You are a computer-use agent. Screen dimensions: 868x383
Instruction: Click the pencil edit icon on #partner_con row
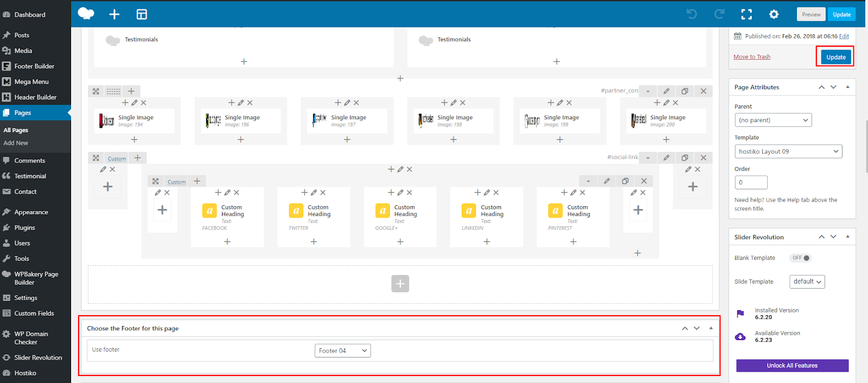[x=666, y=91]
